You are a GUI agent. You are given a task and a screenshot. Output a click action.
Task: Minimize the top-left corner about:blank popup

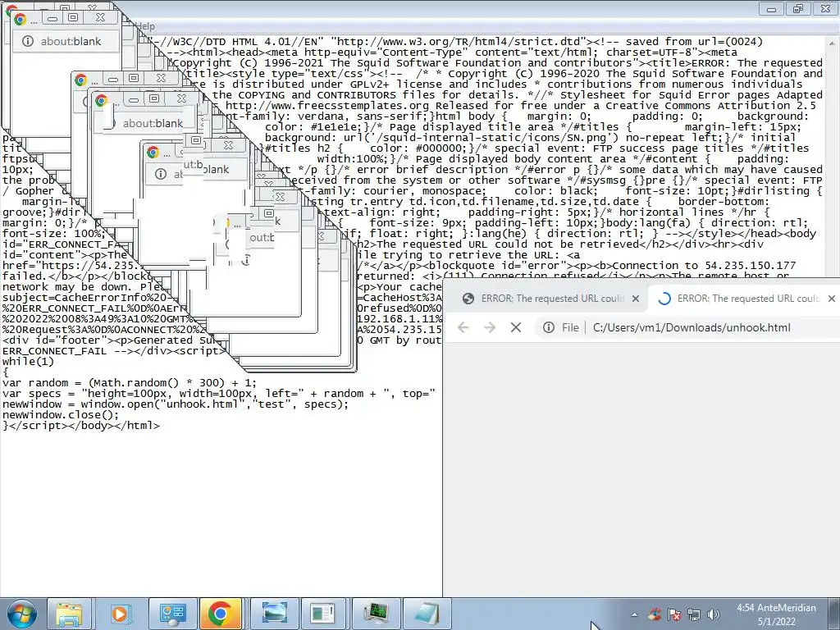tap(52, 19)
